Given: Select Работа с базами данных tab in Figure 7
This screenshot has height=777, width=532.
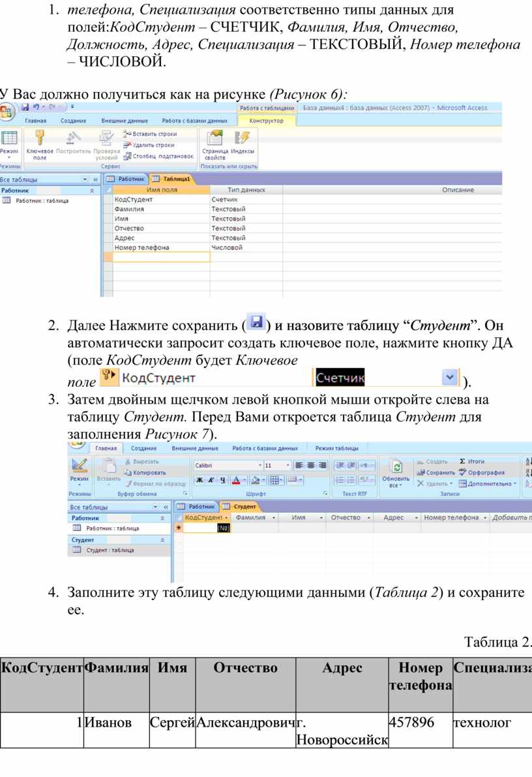Looking at the screenshot, I should click(x=265, y=448).
